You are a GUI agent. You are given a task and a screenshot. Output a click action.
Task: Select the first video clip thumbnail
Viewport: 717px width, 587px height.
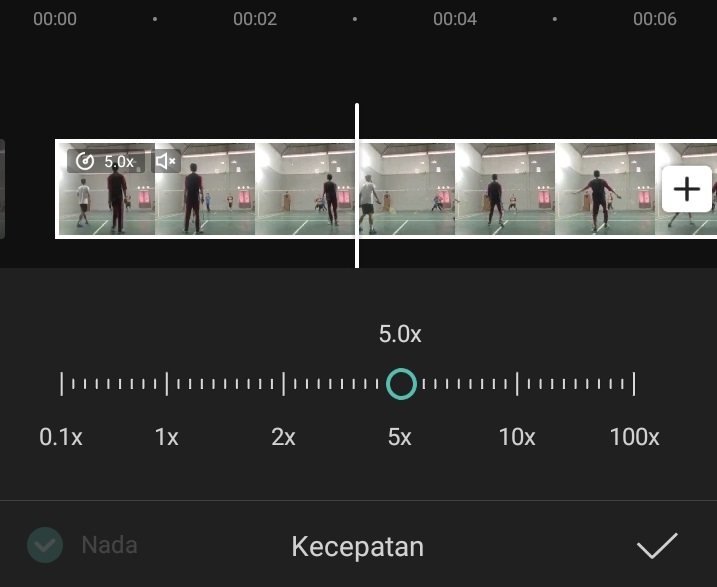[107, 189]
